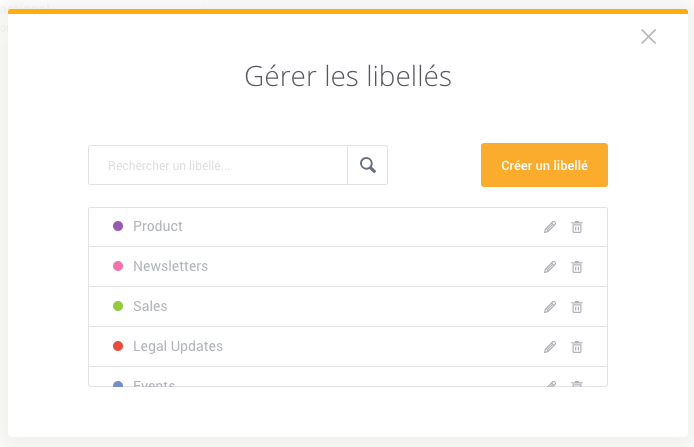The image size is (694, 447).
Task: Select the Legal Updates label name
Action: click(x=178, y=347)
